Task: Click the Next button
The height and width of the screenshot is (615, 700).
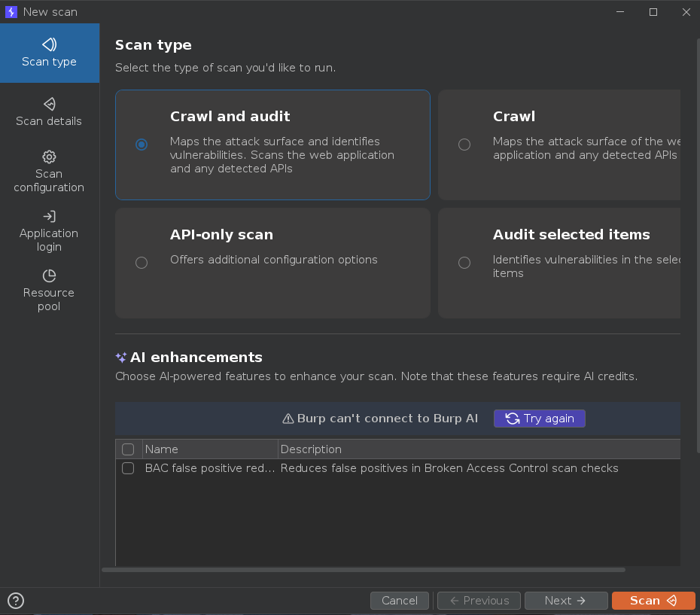Action: (x=565, y=600)
